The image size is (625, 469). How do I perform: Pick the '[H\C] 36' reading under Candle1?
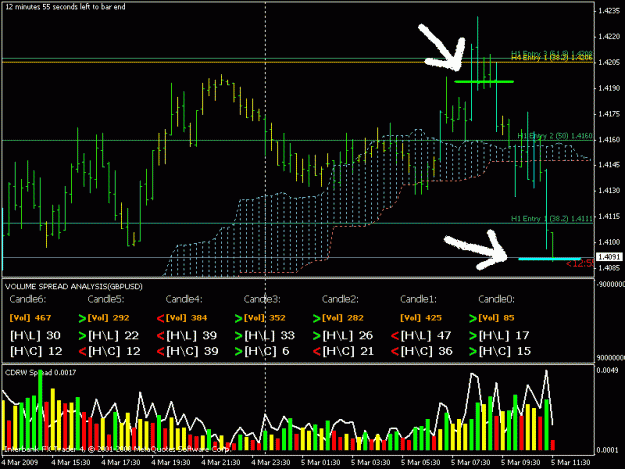(427, 351)
